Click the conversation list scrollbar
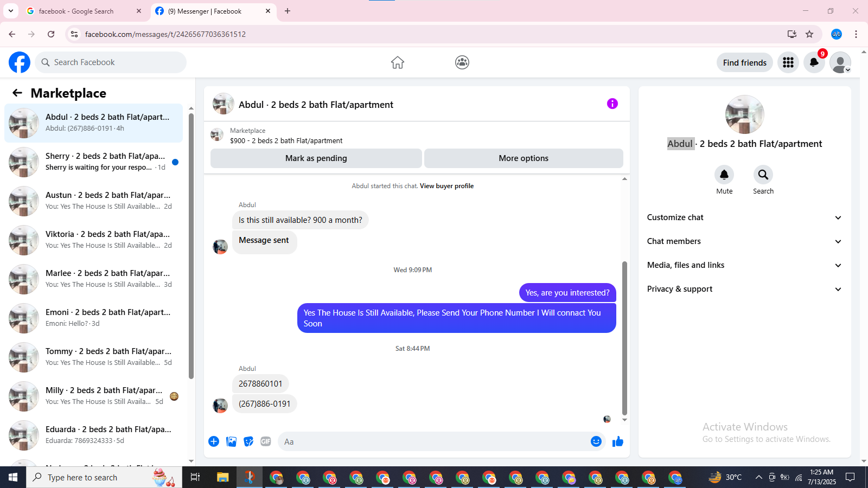This screenshot has height=488, width=868. click(x=191, y=246)
